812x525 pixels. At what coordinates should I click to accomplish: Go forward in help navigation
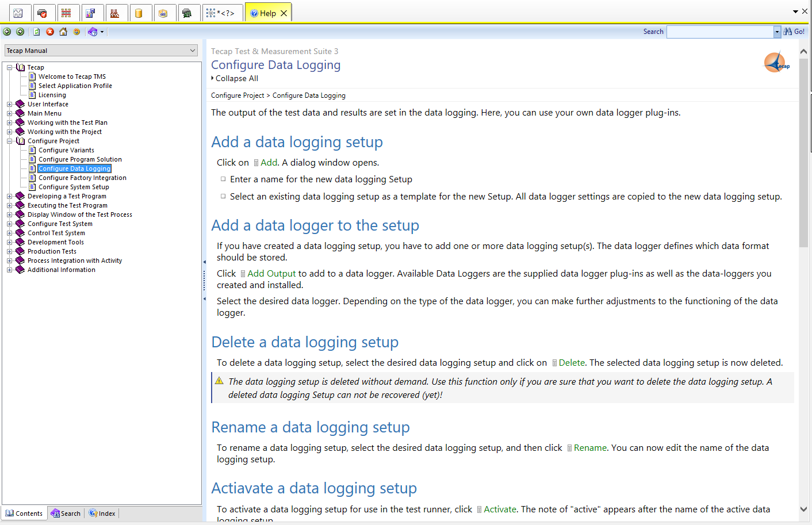[20, 32]
